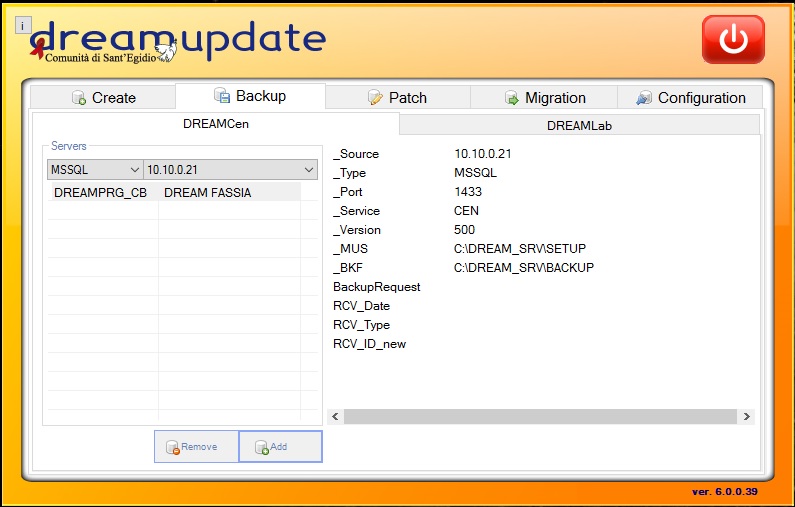Viewport: 795px width, 507px height.
Task: Click the RCV_ID_new label
Action: (x=370, y=344)
